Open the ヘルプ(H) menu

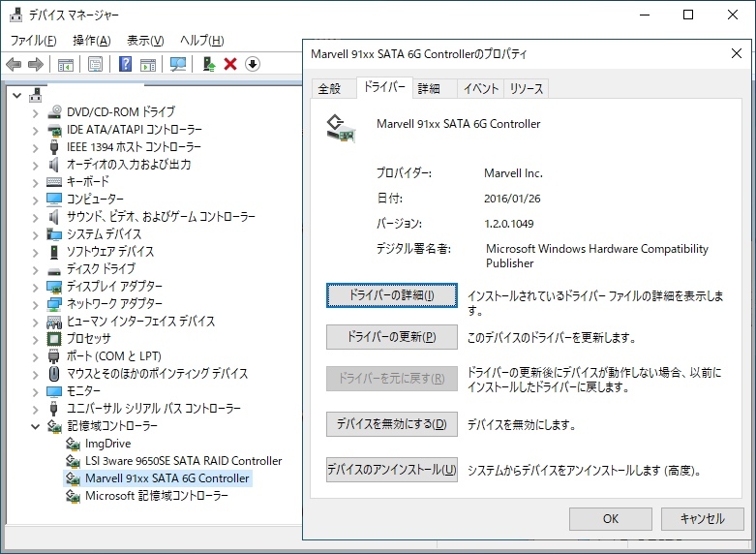pyautogui.click(x=202, y=41)
